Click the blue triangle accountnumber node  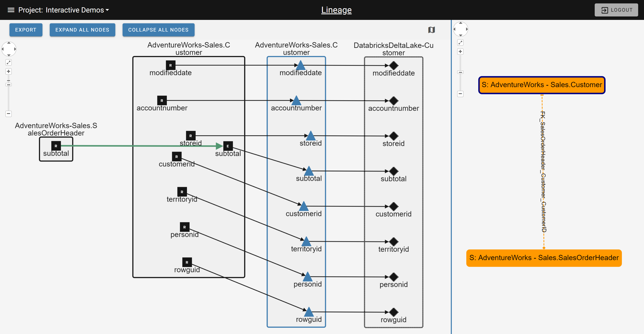coord(296,101)
